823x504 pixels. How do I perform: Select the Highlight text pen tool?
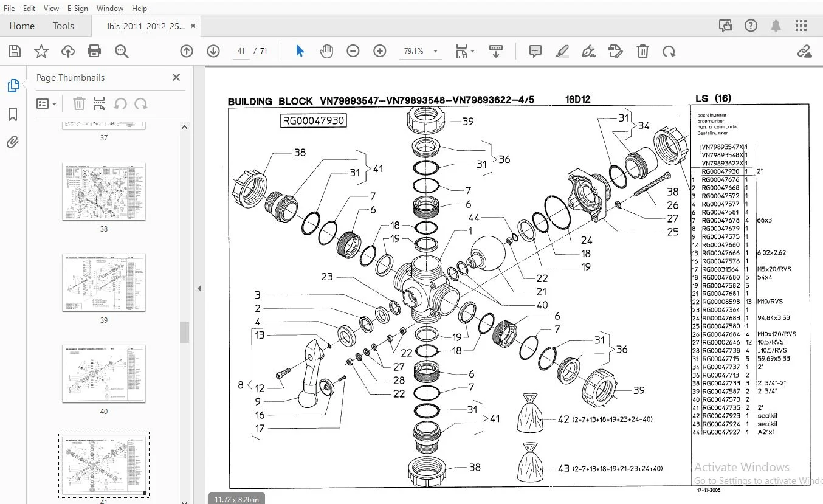point(562,51)
